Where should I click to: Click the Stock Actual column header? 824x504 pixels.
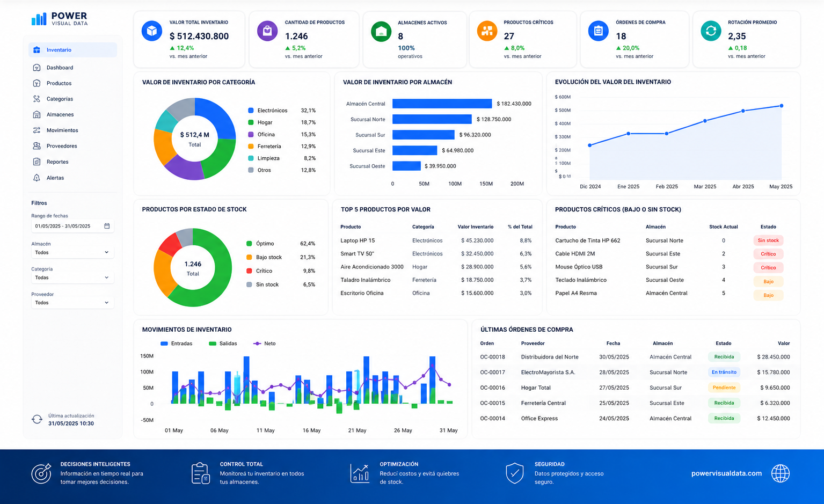[x=723, y=227]
